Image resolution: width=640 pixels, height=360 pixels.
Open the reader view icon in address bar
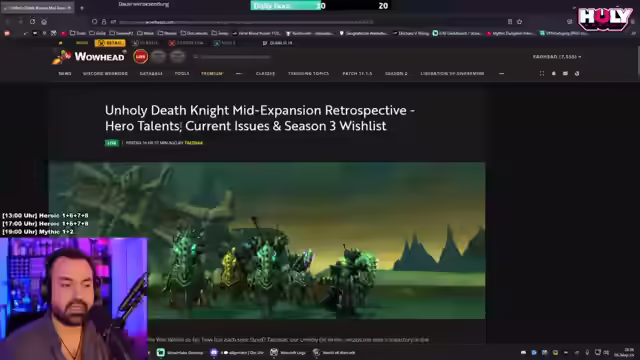point(510,22)
